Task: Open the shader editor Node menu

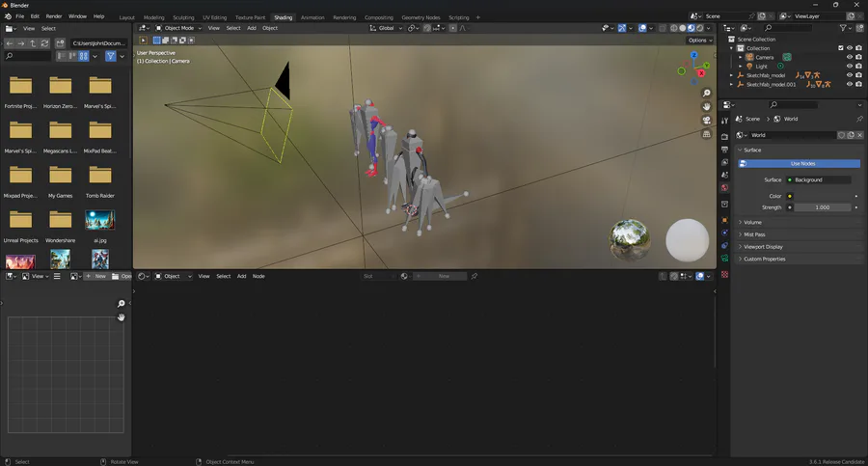Action: (x=258, y=276)
